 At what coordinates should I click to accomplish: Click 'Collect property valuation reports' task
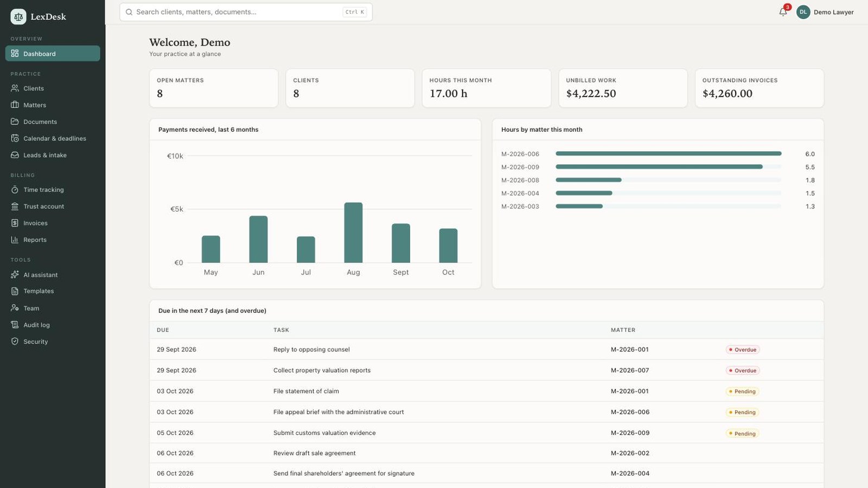[x=322, y=370]
